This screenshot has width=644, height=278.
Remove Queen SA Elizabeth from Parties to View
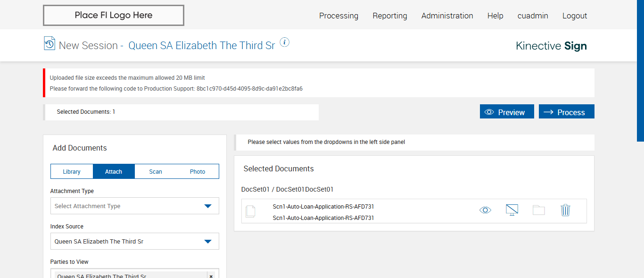211,276
